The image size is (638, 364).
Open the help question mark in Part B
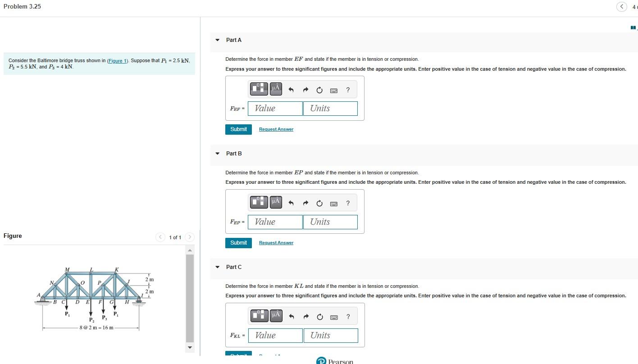coord(348,204)
